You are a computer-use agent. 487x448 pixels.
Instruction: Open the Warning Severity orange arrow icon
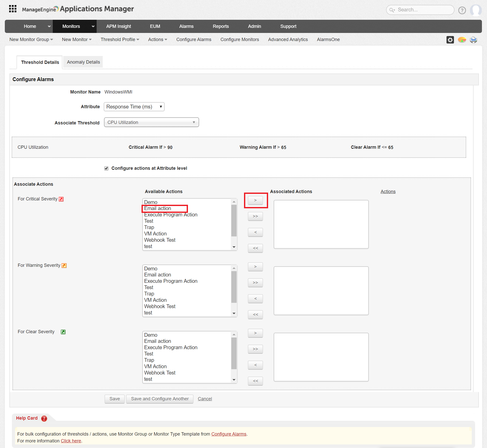(x=64, y=266)
